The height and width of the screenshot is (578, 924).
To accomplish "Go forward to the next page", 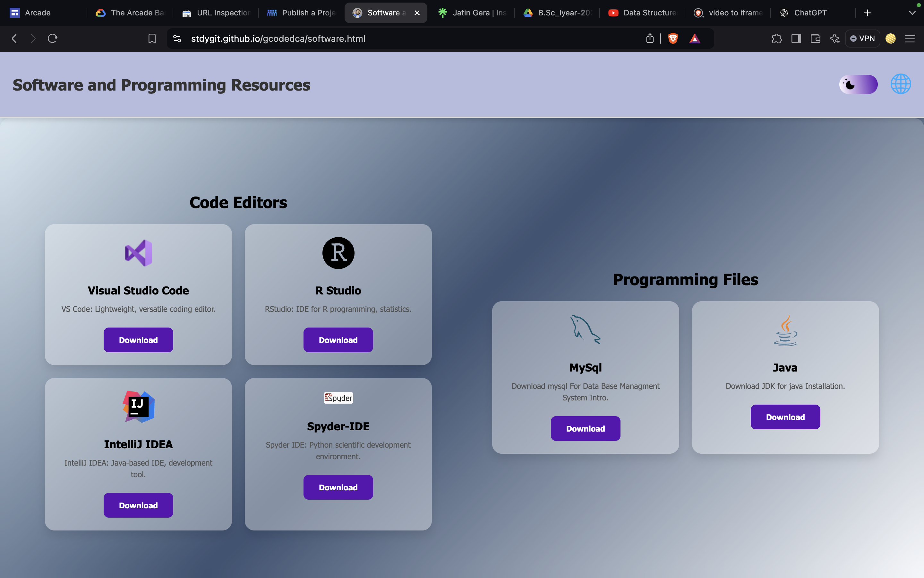I will coord(33,39).
